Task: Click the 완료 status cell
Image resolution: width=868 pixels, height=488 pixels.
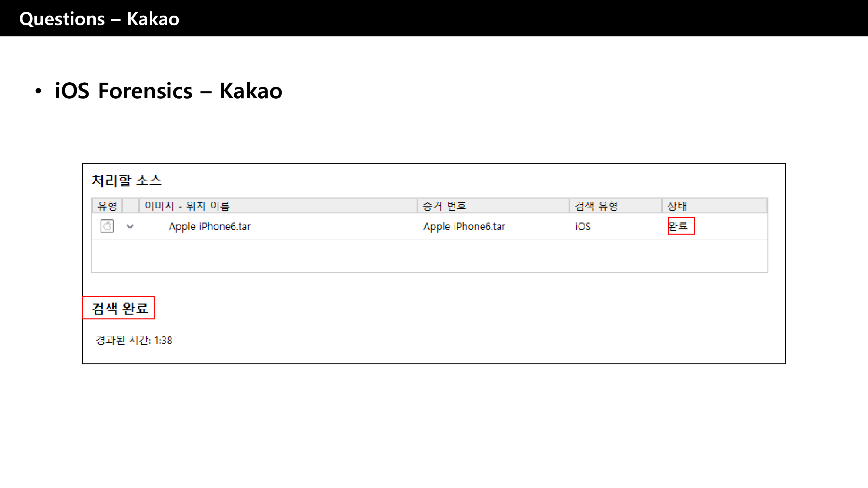Action: tap(678, 226)
